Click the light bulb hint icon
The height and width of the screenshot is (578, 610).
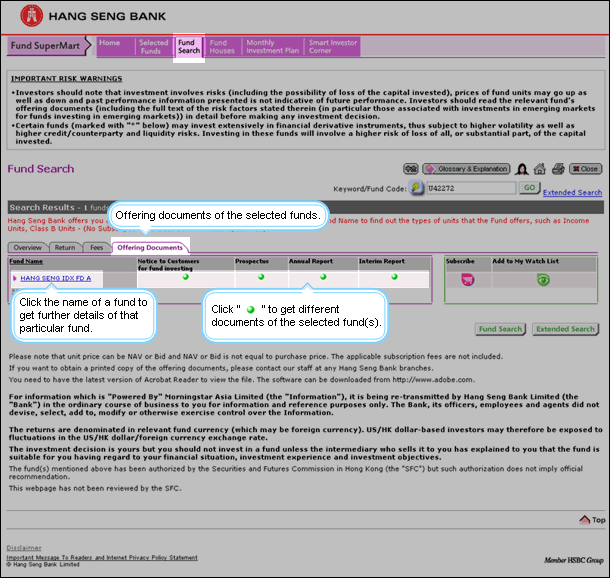click(416, 188)
